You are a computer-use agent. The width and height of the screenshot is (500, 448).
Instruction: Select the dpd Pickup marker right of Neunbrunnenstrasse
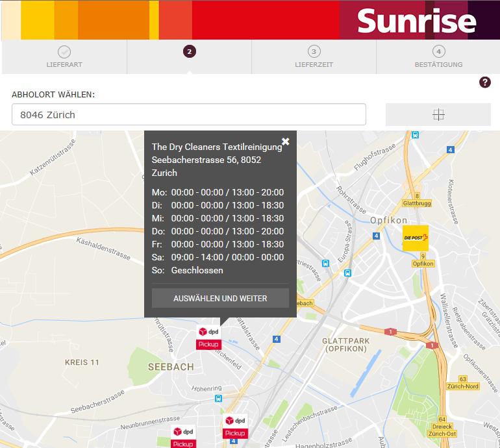[x=235, y=426]
